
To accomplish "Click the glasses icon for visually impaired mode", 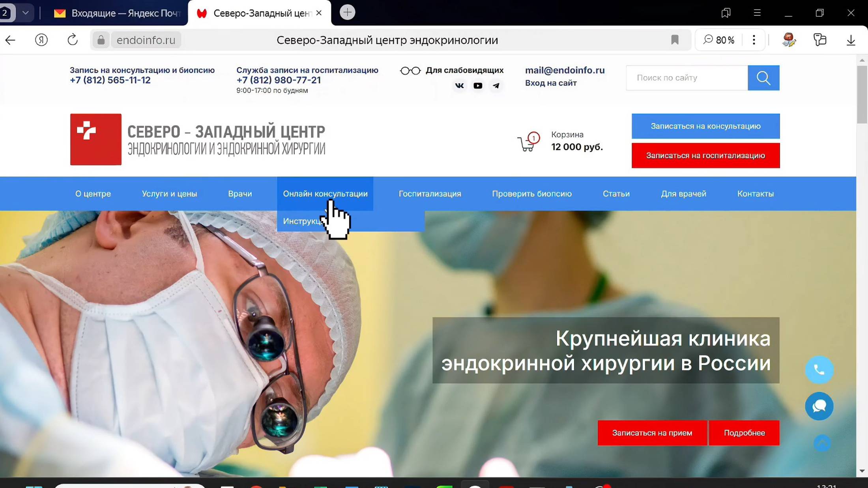I will coord(410,70).
